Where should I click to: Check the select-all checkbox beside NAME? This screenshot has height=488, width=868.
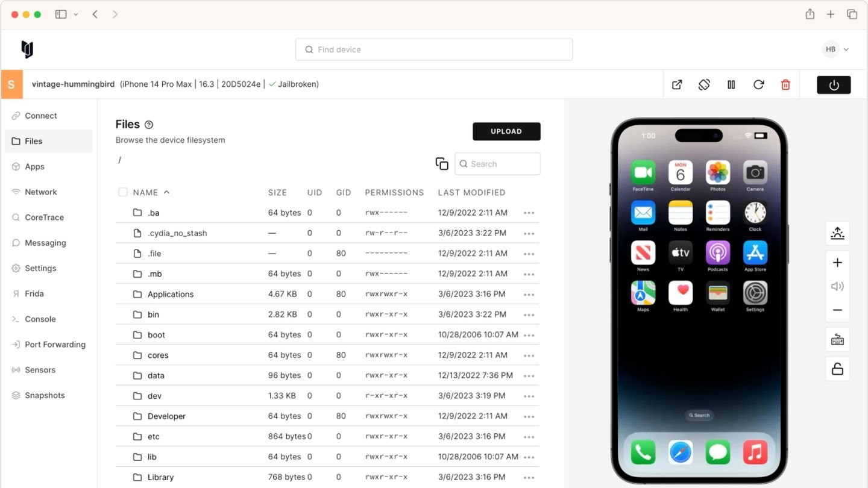pos(123,192)
